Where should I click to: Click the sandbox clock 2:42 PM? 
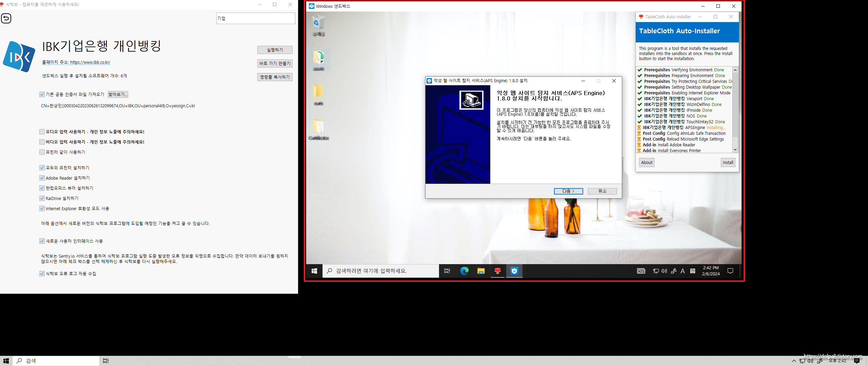[711, 271]
